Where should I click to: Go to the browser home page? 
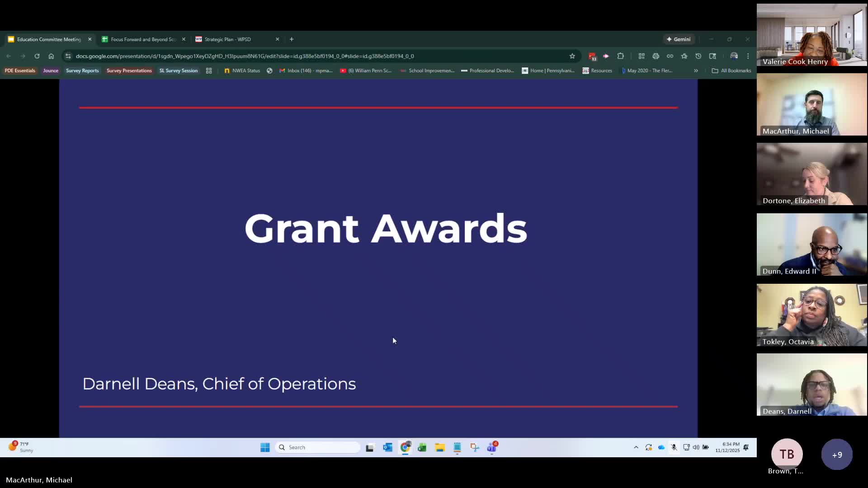[51, 56]
